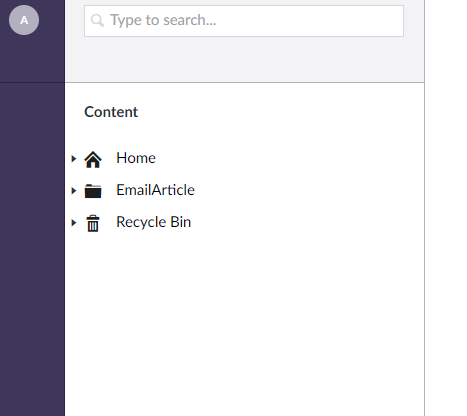Click empty tree area below Recycle Bin
Screen dimensions: 467x416
pos(244,317)
